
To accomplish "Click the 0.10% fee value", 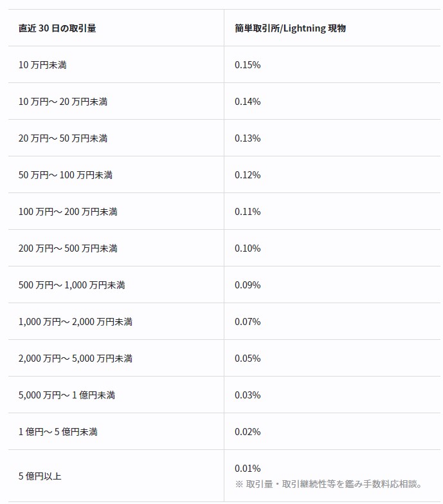I will [x=248, y=248].
